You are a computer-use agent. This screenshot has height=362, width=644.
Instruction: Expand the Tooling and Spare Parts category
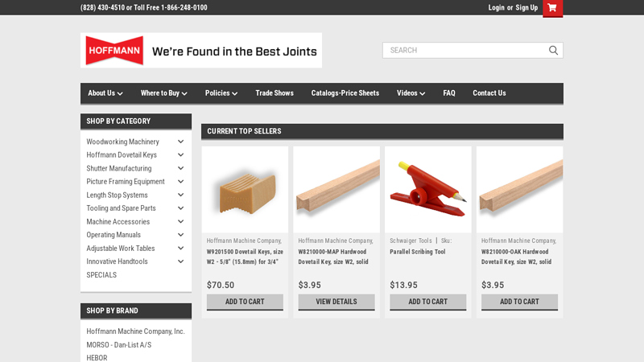pos(180,208)
